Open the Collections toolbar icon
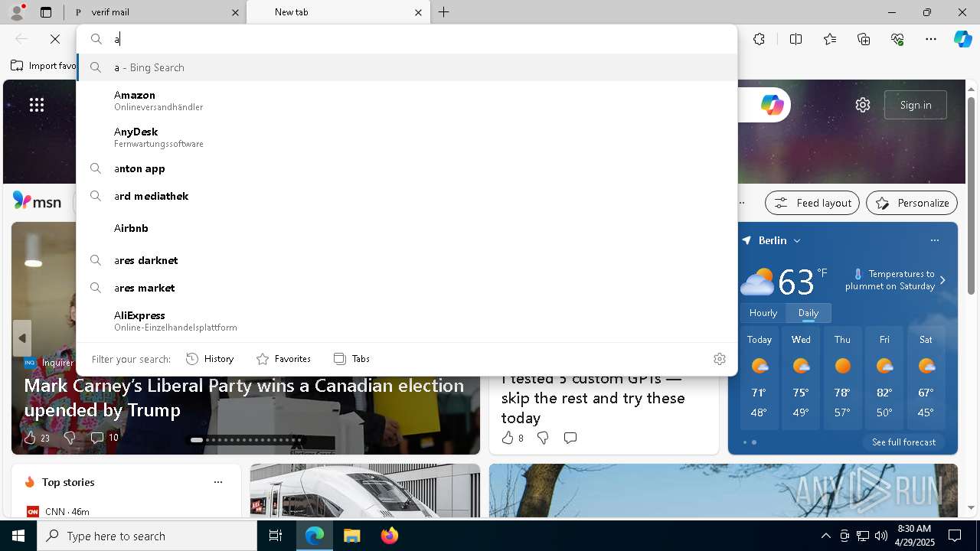980x551 pixels. [x=864, y=39]
